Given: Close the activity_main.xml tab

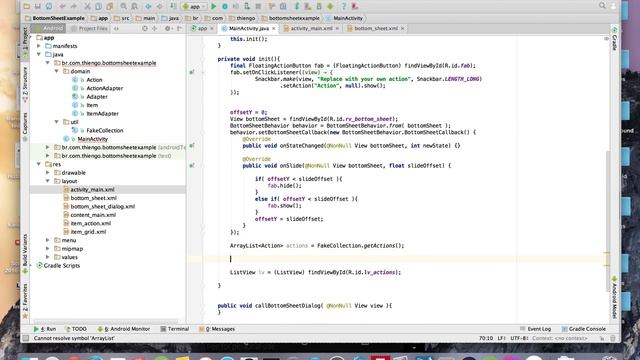Looking at the screenshot, I should click(x=337, y=29).
